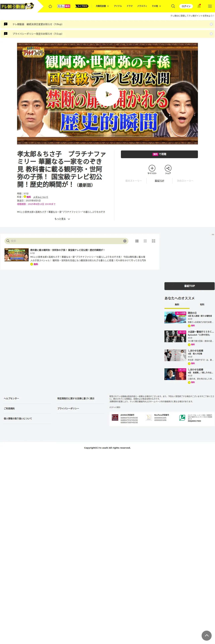
Task: Open the 教科書に載る観阿弥・世阿弥の子孫 episode thumbnail
Action: coord(17,255)
